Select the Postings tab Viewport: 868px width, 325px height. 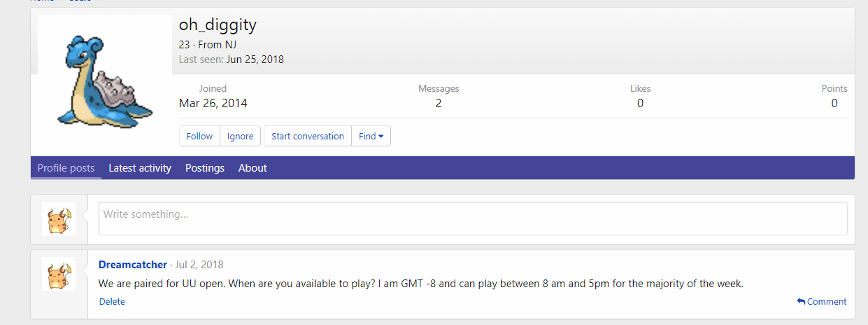205,168
